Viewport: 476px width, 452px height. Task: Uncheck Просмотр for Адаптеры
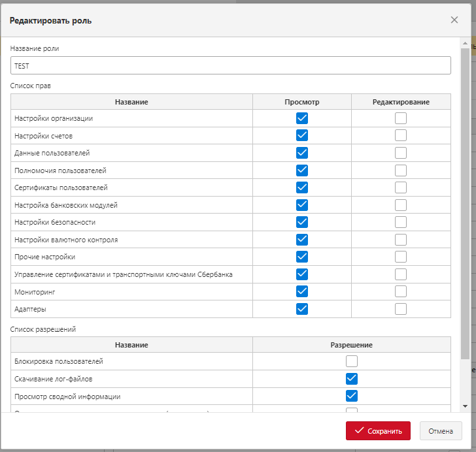click(x=302, y=309)
